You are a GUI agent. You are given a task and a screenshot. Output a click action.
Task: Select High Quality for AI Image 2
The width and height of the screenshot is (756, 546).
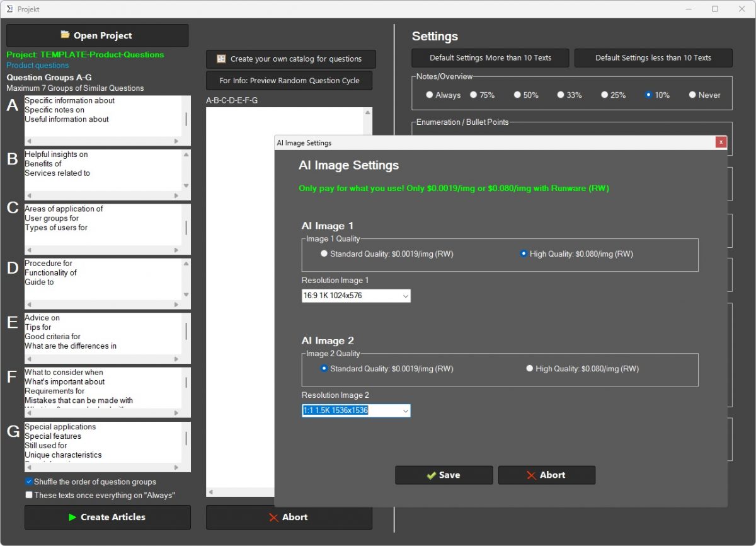530,369
